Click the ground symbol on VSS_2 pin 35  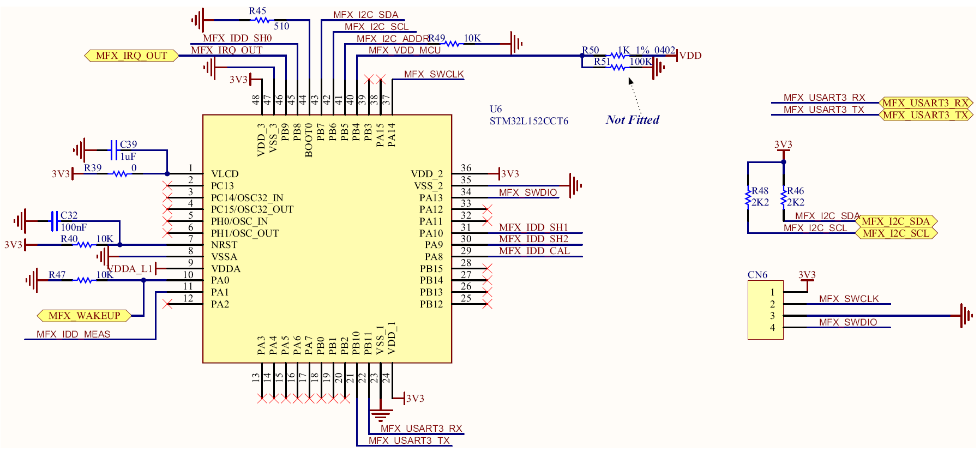[576, 185]
